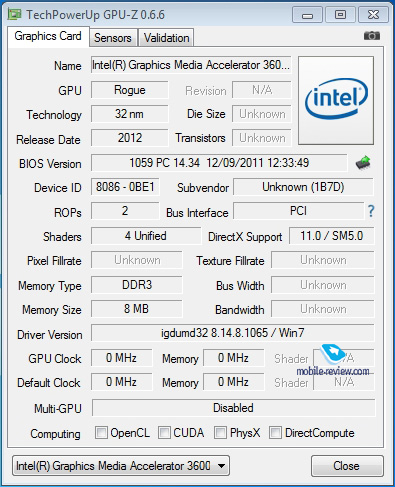Click the Texture Fillrate Unknown field
Viewport: 395px width, 487px height.
323,260
